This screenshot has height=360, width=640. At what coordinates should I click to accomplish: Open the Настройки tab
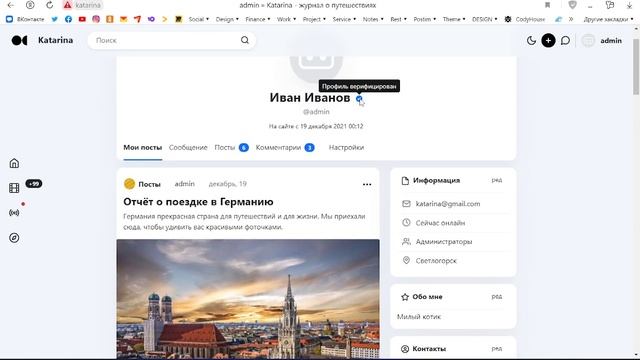coord(346,147)
